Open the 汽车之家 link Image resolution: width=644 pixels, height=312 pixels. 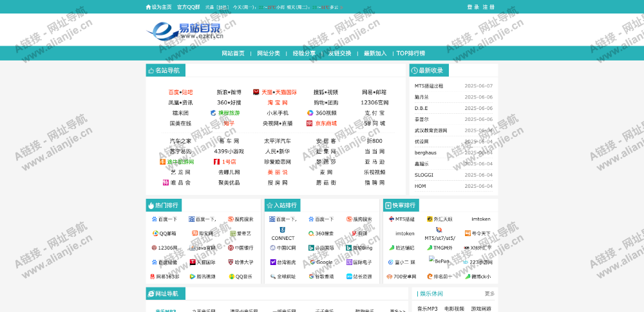(x=181, y=142)
